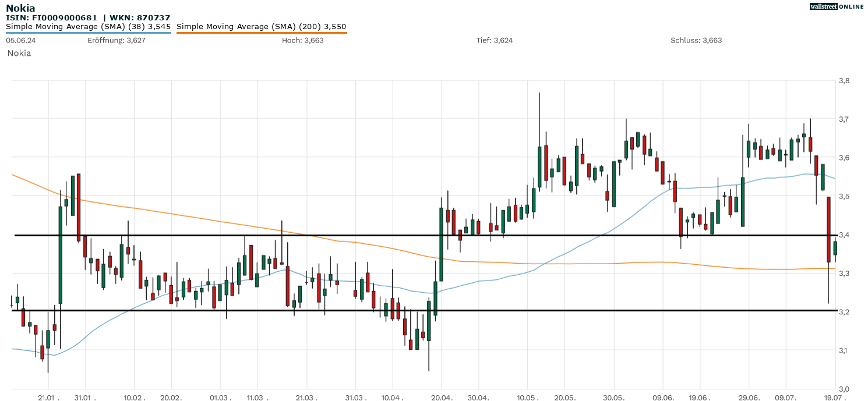Click the 09.06. date axis label

pos(662,398)
